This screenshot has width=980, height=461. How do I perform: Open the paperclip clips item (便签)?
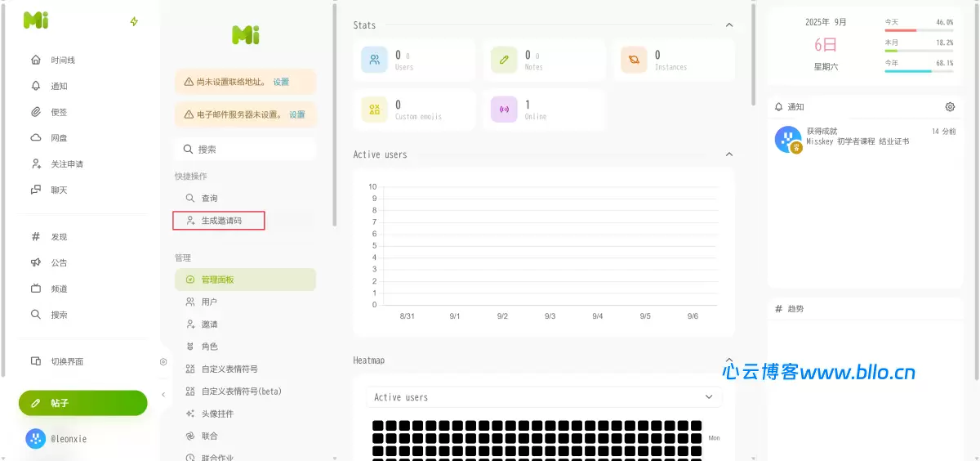click(35, 112)
